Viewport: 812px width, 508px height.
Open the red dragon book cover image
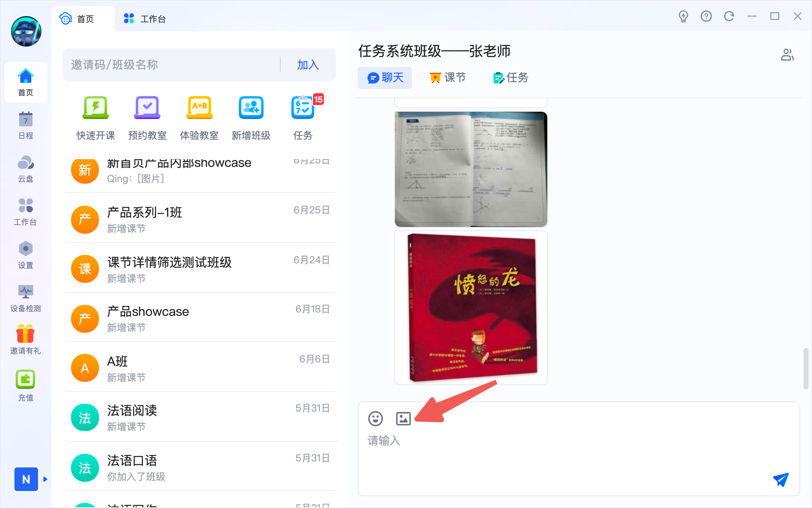coord(471,308)
